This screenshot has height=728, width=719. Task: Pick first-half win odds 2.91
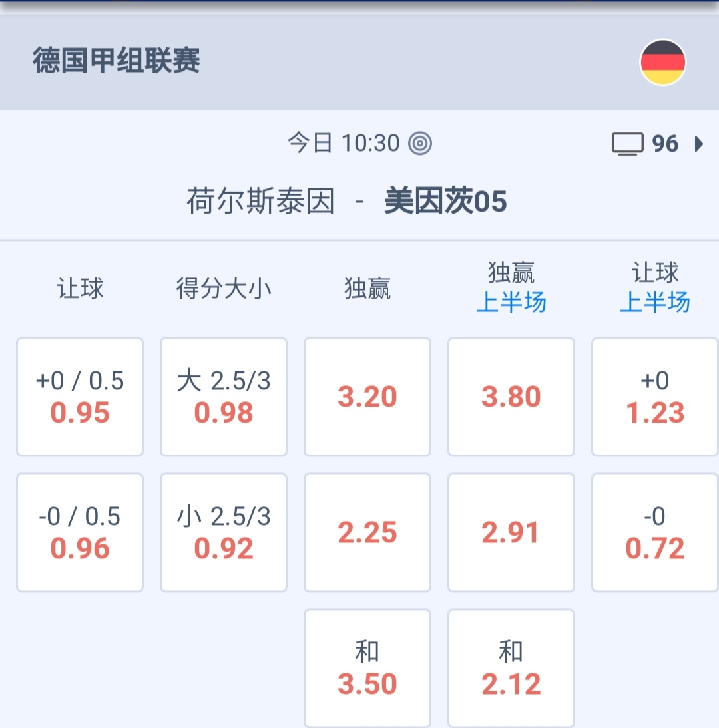point(511,532)
